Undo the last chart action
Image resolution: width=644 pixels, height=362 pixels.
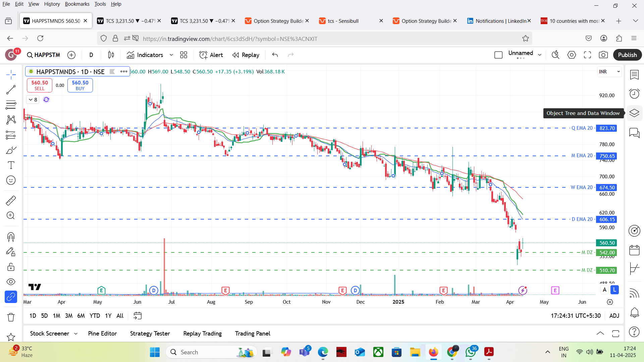[275, 55]
